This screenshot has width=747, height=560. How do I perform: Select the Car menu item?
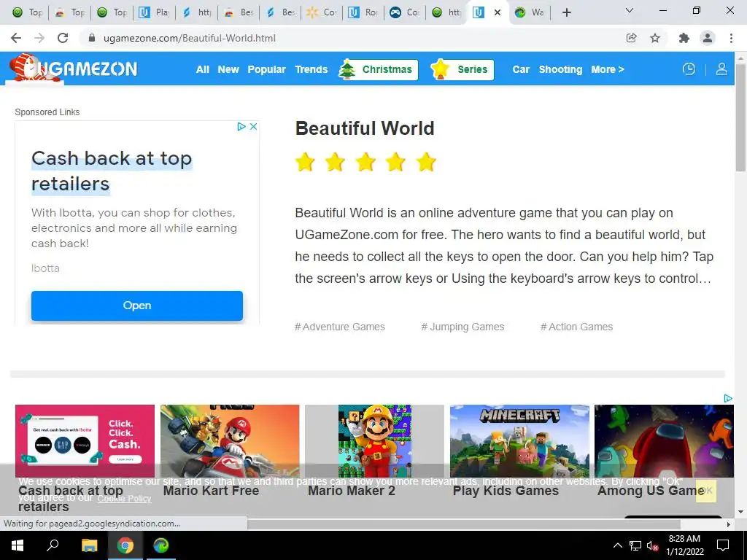click(521, 69)
